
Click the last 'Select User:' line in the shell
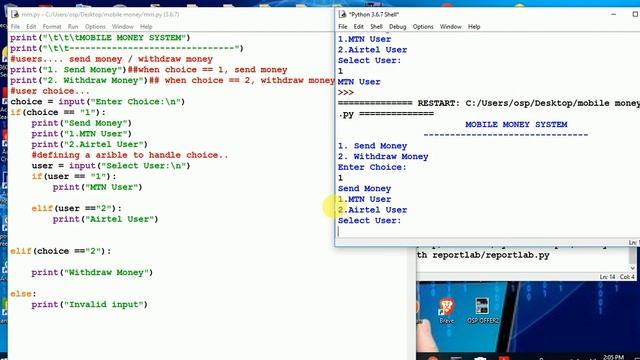(x=369, y=220)
